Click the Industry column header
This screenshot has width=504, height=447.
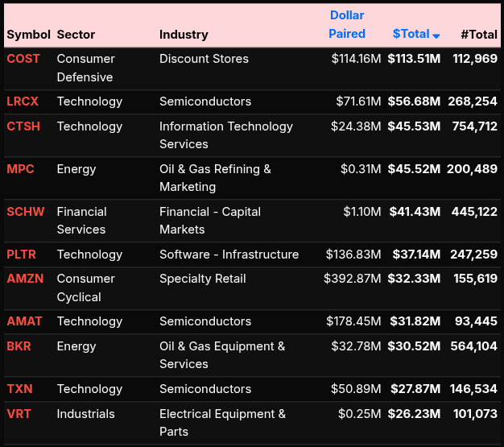(184, 35)
